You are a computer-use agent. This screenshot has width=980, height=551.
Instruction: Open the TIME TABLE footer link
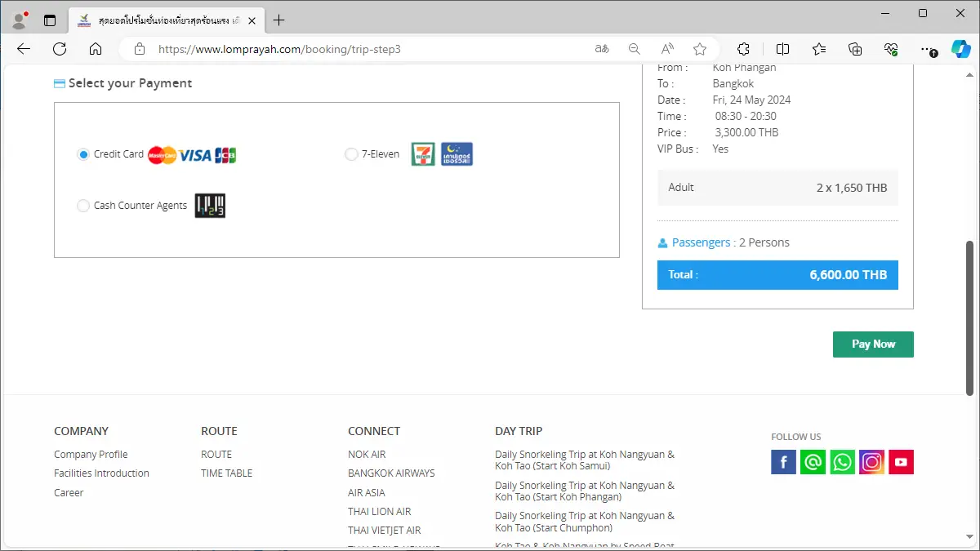pos(226,473)
